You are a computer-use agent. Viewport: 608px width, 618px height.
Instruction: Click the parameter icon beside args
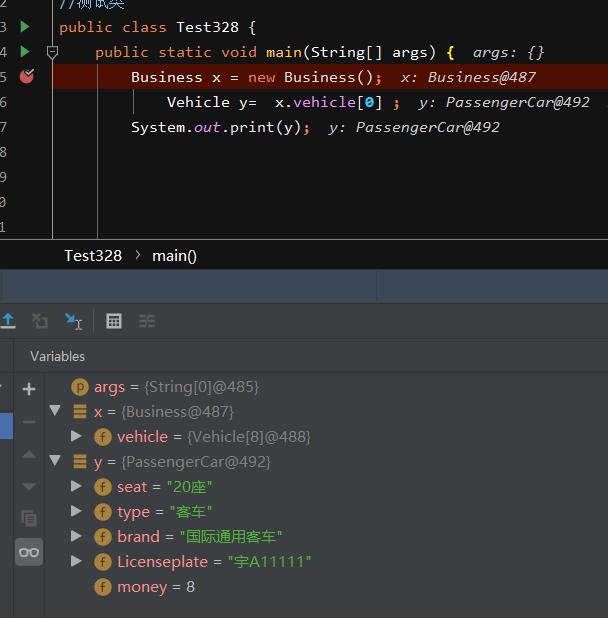80,387
